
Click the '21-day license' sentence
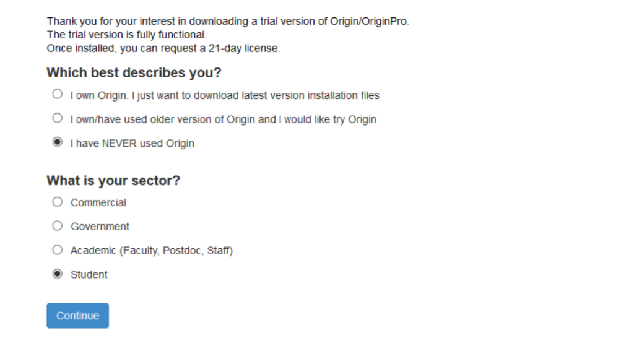163,48
